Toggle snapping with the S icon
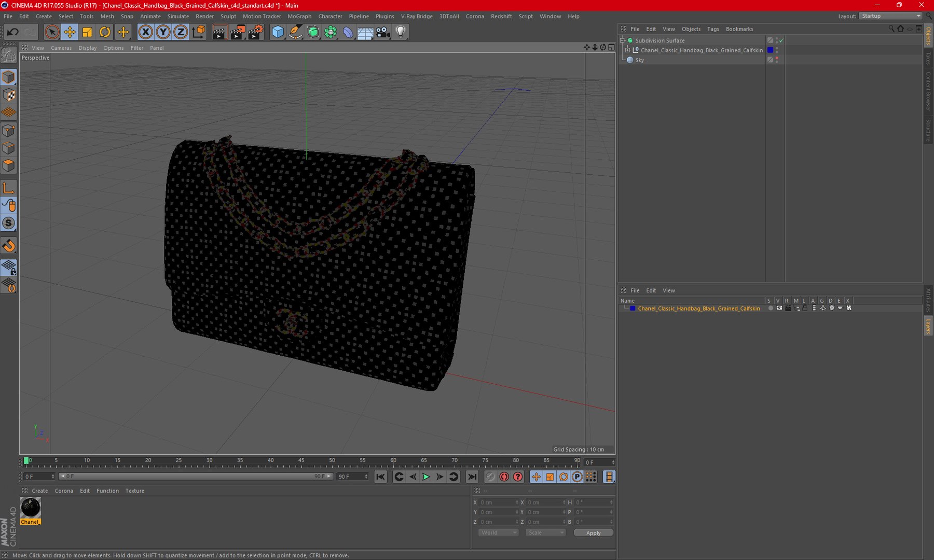The width and height of the screenshot is (934, 560). coord(9,223)
